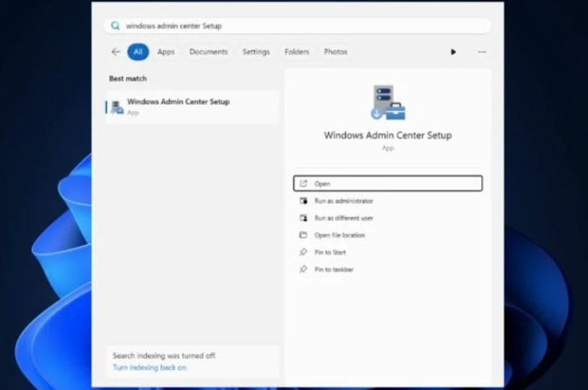The image size is (588, 390).
Task: Go back with the left arrow
Action: pos(116,52)
